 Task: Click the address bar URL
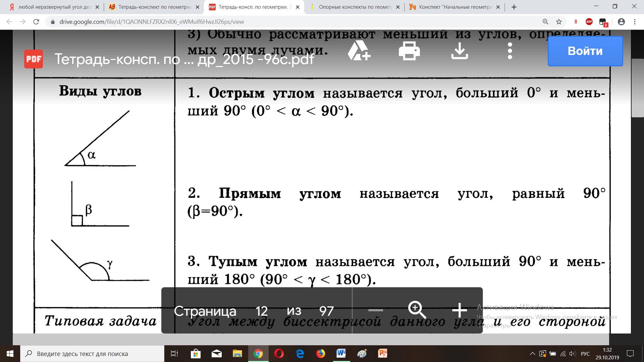click(152, 22)
